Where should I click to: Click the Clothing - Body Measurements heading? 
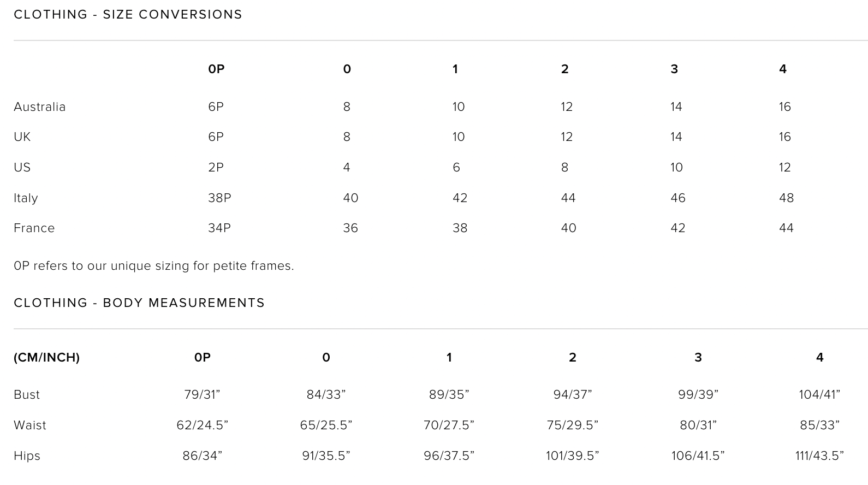[x=139, y=303]
